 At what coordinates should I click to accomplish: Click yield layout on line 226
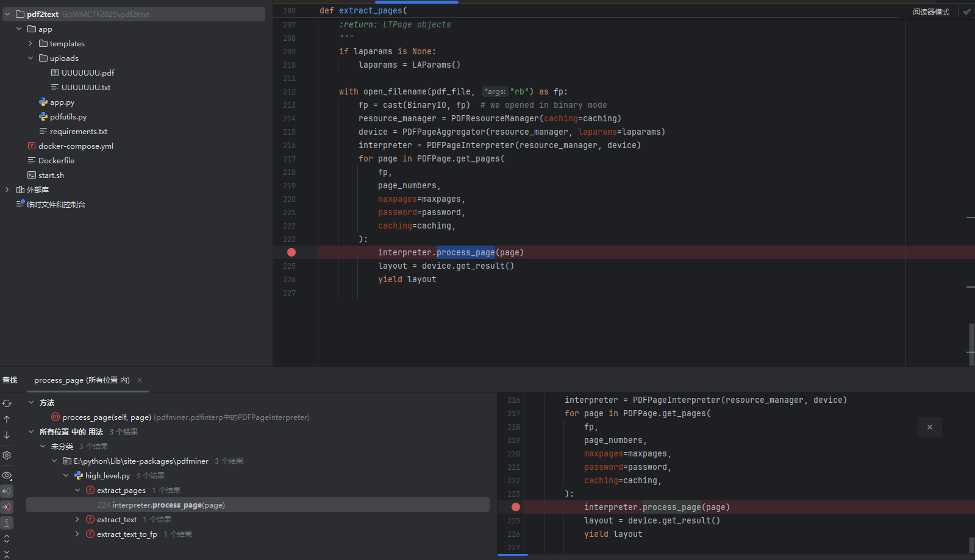407,279
